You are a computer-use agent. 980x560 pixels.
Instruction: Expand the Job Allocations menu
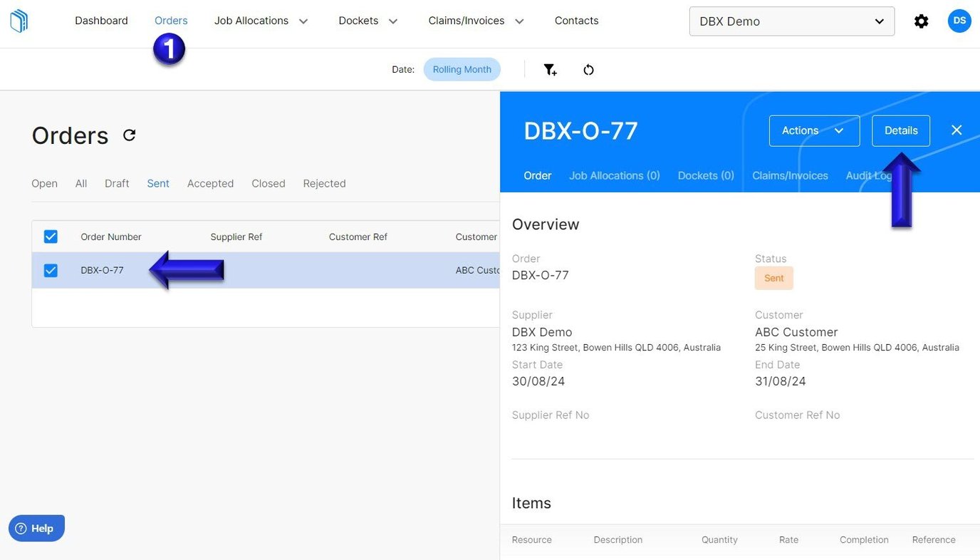[261, 21]
